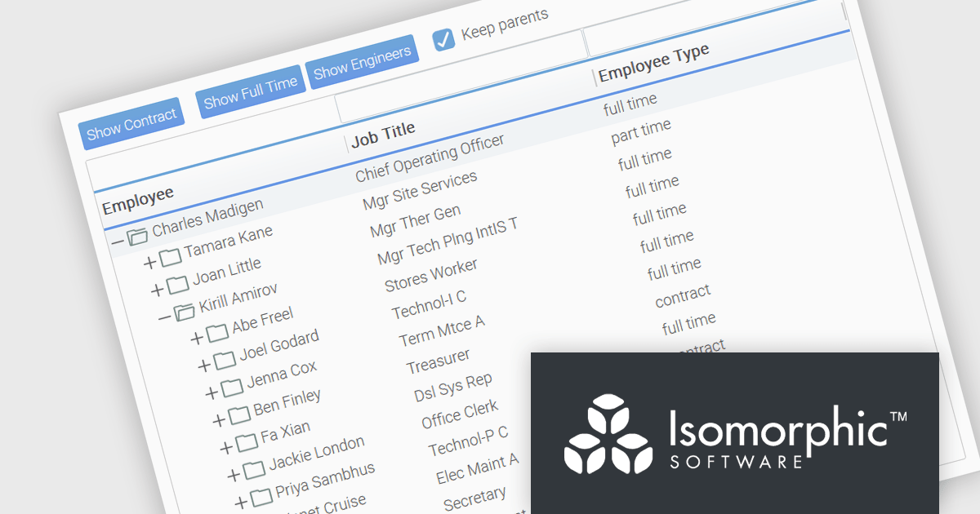Expand the Priya Sambhus node
Image resolution: width=980 pixels, height=514 pixels.
click(x=241, y=502)
